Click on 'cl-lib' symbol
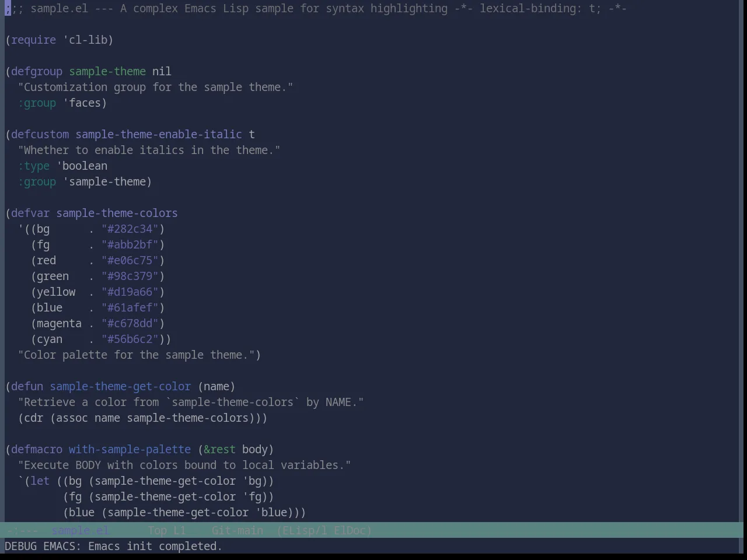 coord(88,40)
